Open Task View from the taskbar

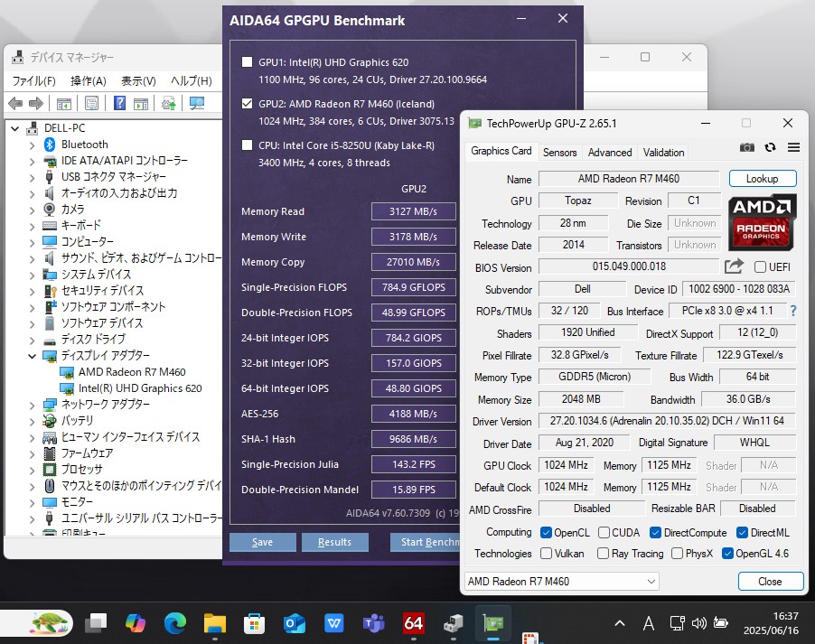pos(96,622)
